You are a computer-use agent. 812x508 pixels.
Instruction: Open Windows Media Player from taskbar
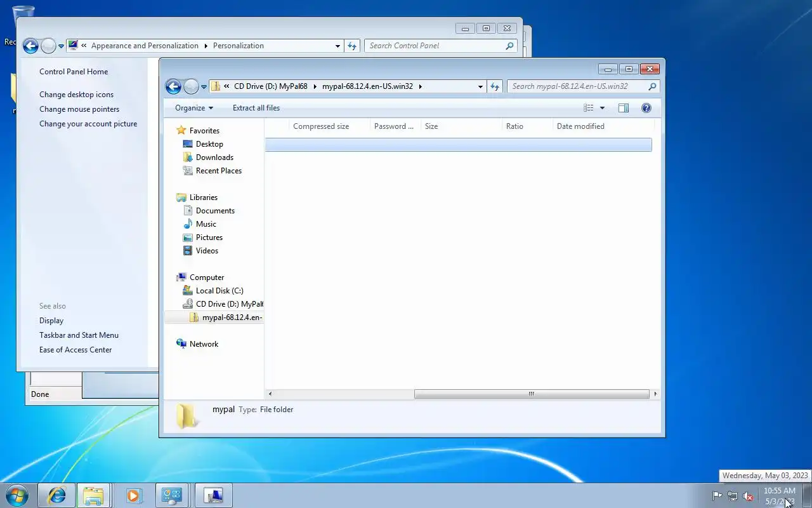[x=133, y=495]
